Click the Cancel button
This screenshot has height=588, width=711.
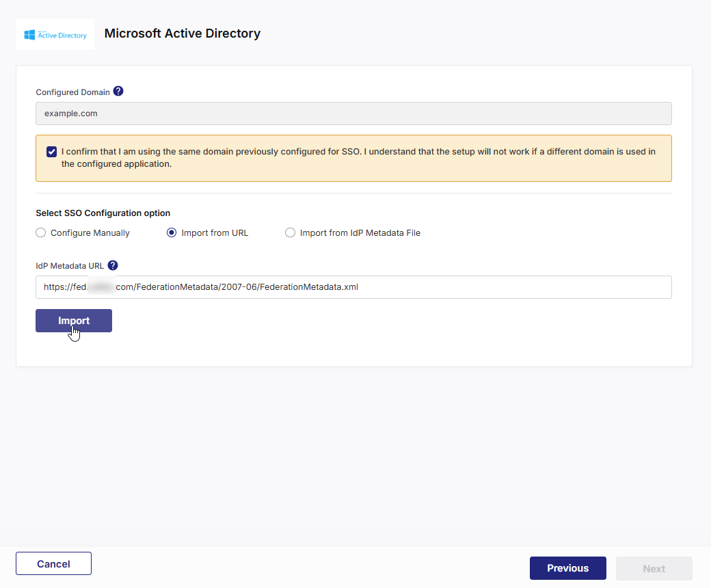point(53,563)
